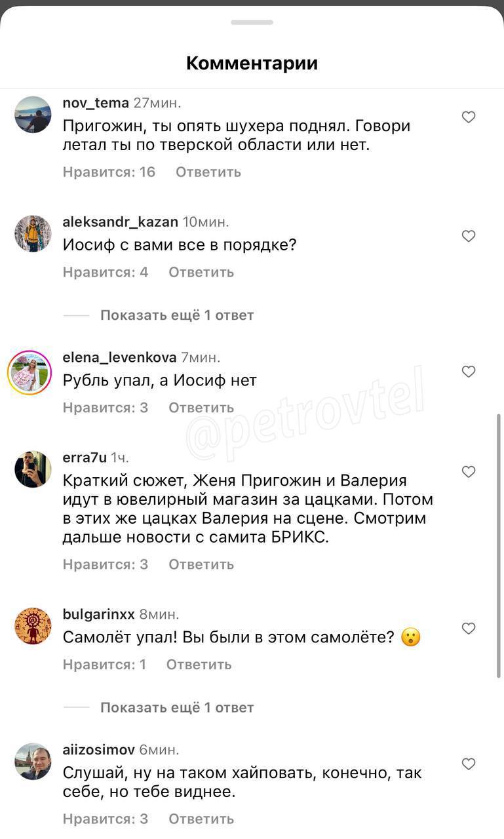Tap the heart on aiizosimov's comment
Image resolution: width=504 pixels, height=839 pixels.
[469, 764]
